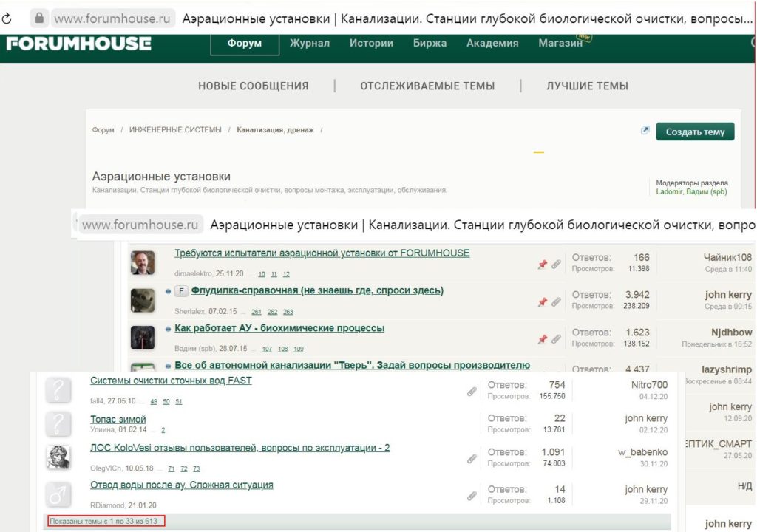
Task: Open ОТСЛЕЖИВАЕМЫЕ ТЕМЫ
Action: pos(427,86)
